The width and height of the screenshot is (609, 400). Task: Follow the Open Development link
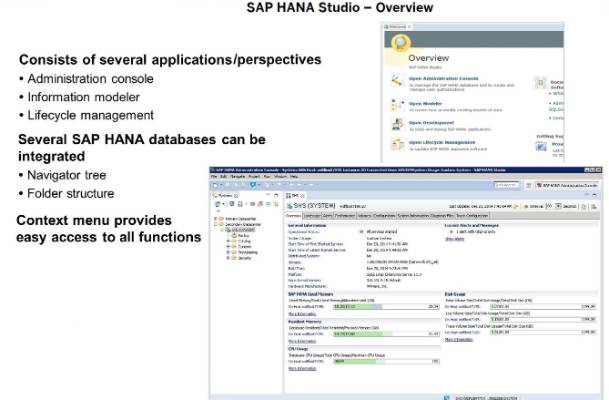point(431,123)
